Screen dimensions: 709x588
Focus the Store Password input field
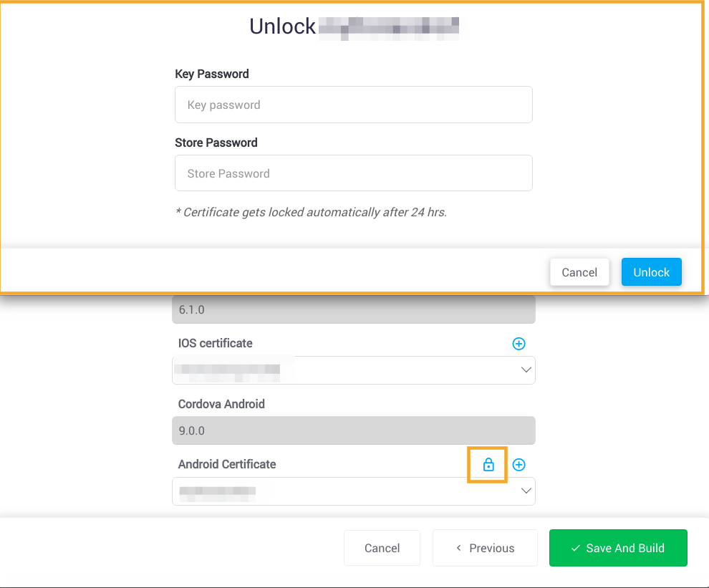(354, 173)
